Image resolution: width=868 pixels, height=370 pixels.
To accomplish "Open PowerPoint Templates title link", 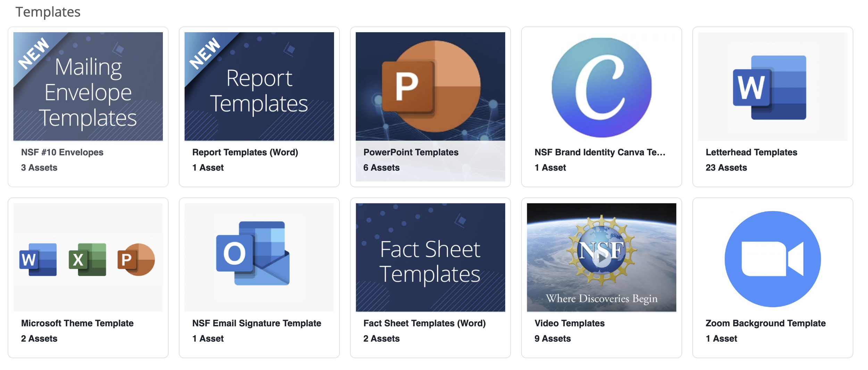I will click(411, 152).
